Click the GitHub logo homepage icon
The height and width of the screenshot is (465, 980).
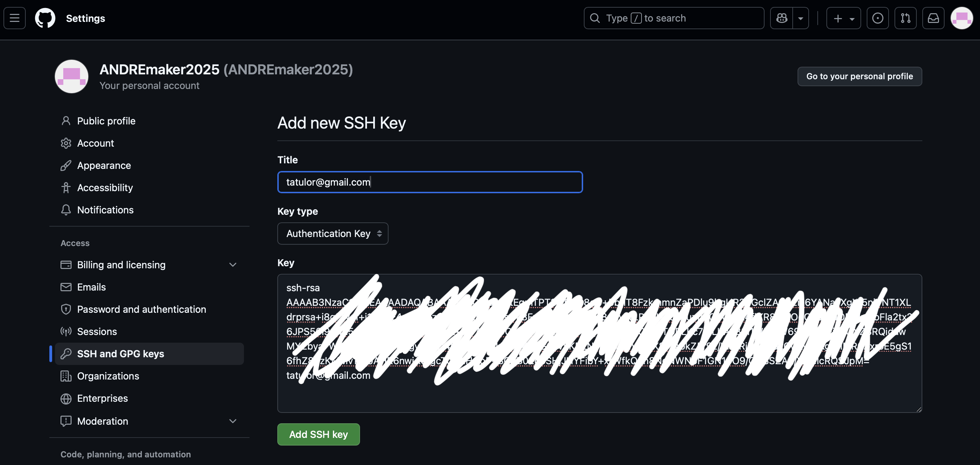point(45,18)
